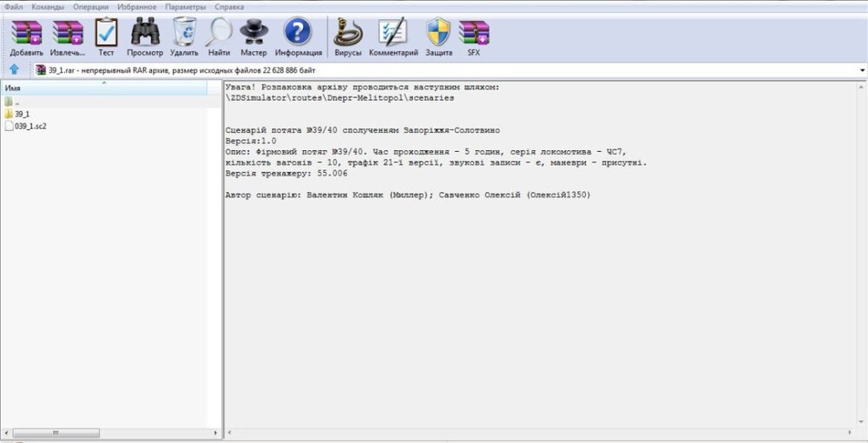Scan archive with Вирусы icon
Screen dimensions: 868x443
point(347,36)
